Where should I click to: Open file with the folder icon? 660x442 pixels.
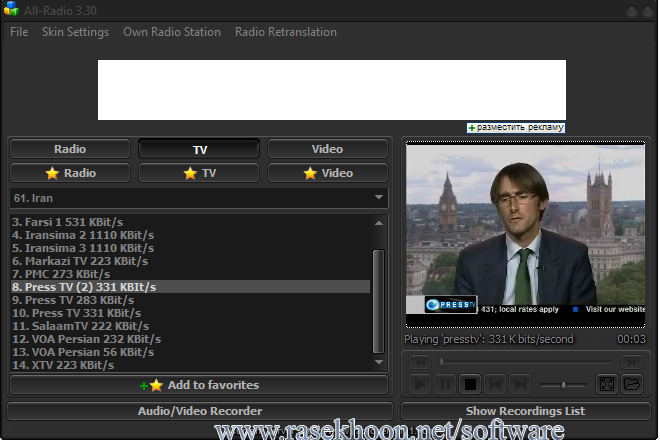click(631, 384)
